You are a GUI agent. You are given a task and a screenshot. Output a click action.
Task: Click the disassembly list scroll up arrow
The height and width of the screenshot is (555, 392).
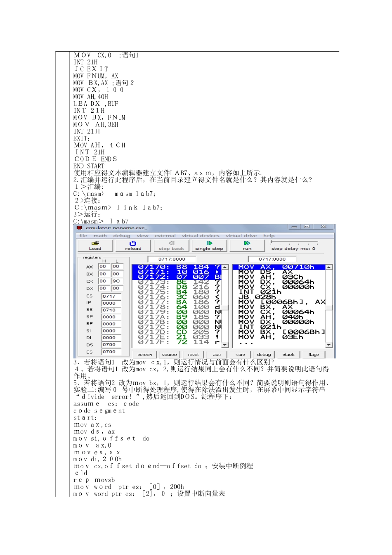click(x=329, y=267)
